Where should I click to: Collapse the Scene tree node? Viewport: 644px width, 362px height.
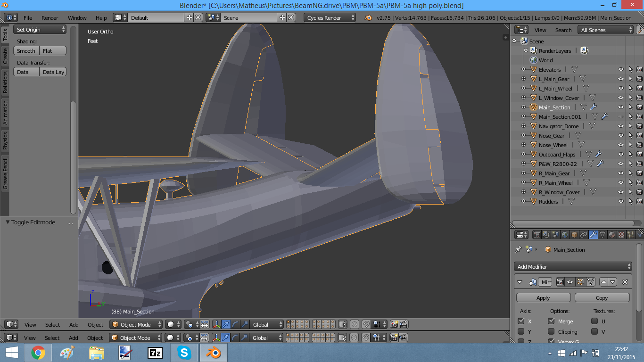[x=514, y=41]
